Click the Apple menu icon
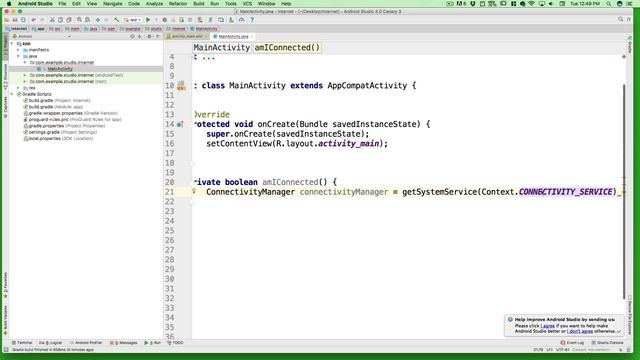Image resolution: width=640 pixels, height=360 pixels. (x=9, y=4)
